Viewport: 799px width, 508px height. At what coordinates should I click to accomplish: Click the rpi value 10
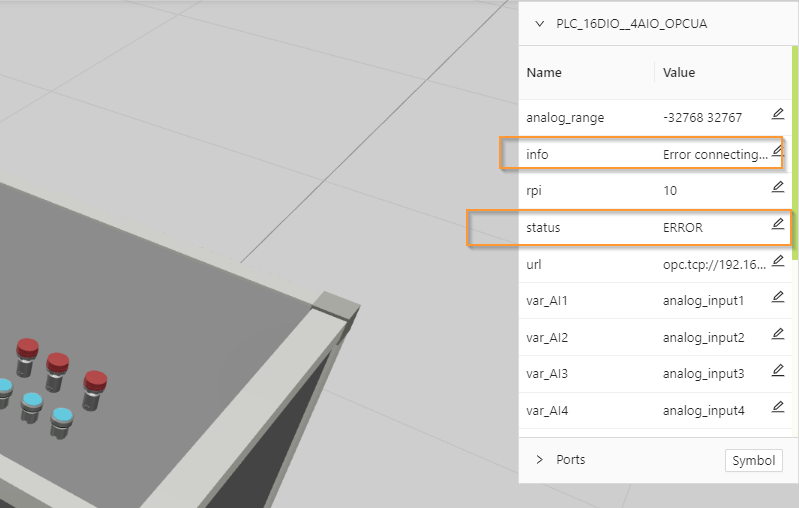click(x=670, y=191)
